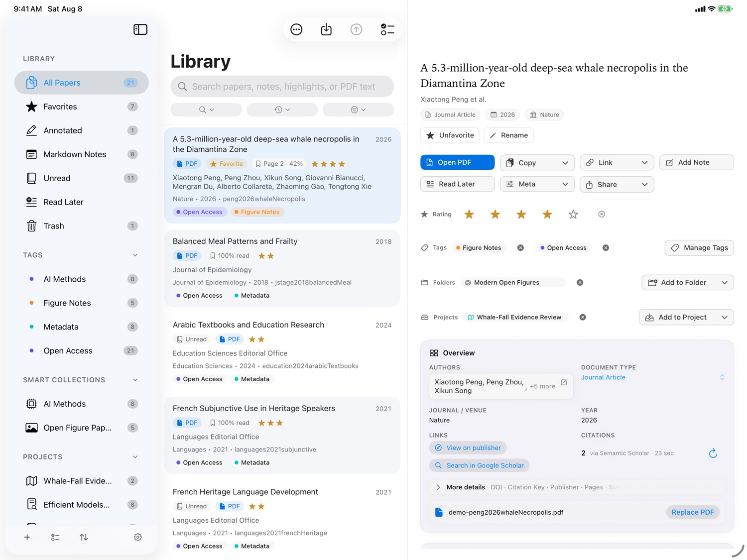The height and width of the screenshot is (560, 747).
Task: Toggle Unread badge on French Heritage paper
Action: pyautogui.click(x=192, y=506)
